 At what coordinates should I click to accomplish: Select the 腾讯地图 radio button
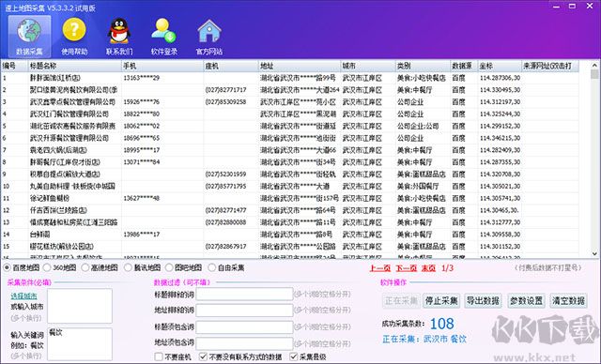click(x=129, y=267)
